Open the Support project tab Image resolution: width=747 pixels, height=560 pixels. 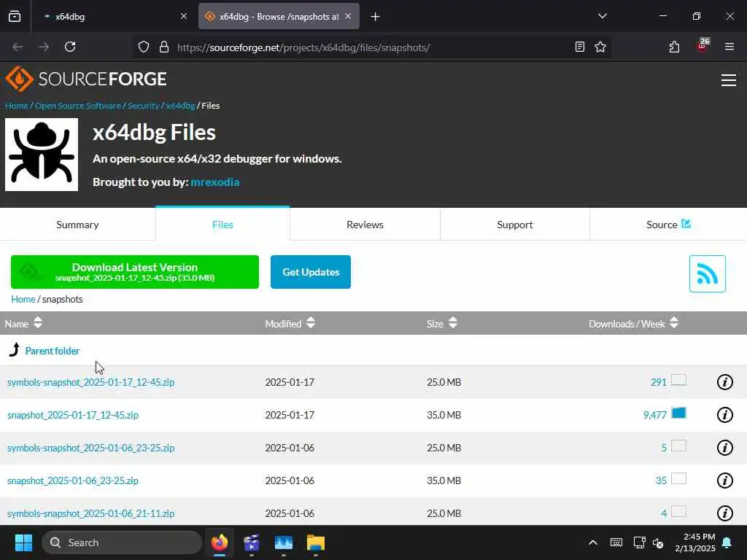pyautogui.click(x=515, y=225)
